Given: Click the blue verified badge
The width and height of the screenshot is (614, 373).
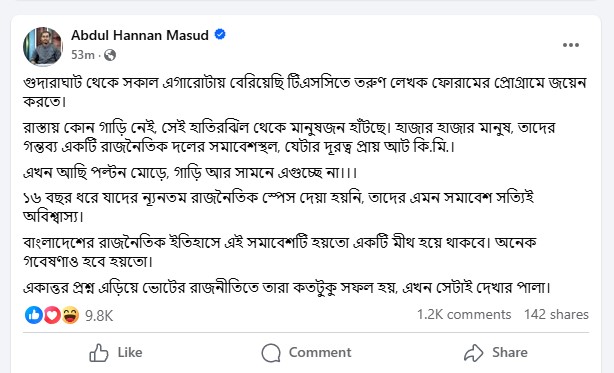Looking at the screenshot, I should 220,34.
